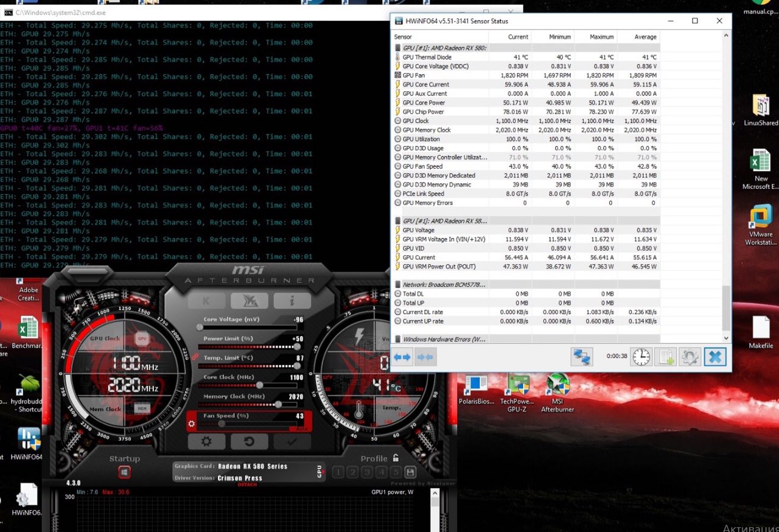Image resolution: width=779 pixels, height=532 pixels.
Task: Select Afterburner profile slot 5
Action: pos(396,472)
